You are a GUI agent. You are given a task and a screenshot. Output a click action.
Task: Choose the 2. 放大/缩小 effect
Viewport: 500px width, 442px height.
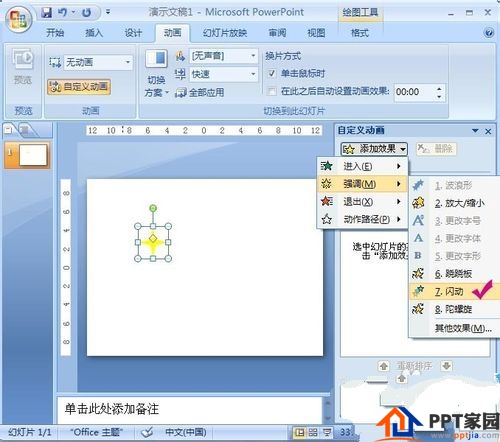tap(455, 203)
